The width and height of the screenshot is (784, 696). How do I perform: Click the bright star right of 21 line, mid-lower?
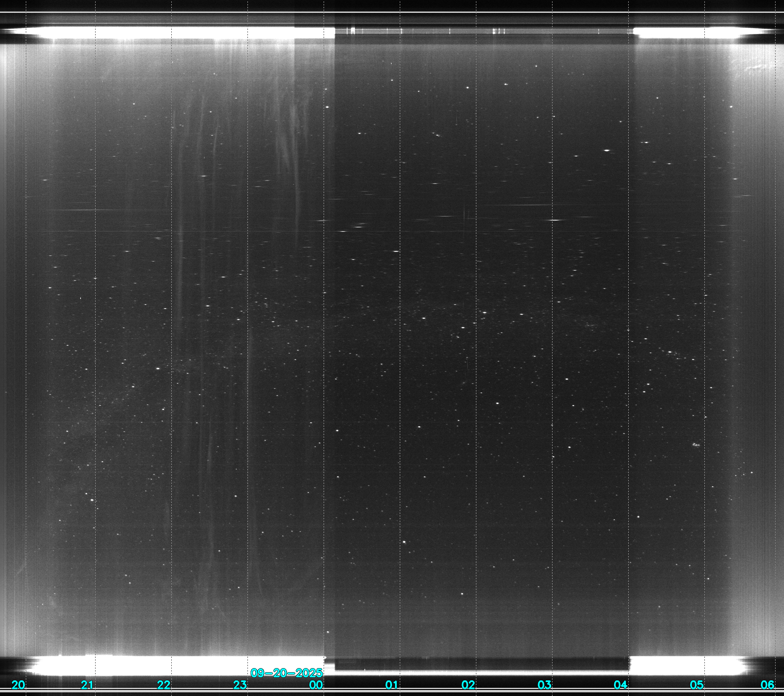click(x=158, y=368)
